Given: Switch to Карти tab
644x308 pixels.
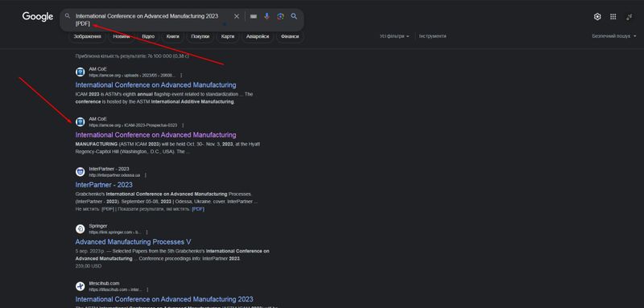Looking at the screenshot, I should [x=228, y=36].
